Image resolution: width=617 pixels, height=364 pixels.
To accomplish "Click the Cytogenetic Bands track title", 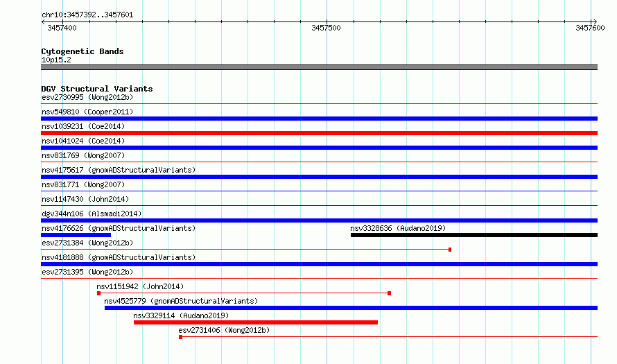I will (x=82, y=51).
